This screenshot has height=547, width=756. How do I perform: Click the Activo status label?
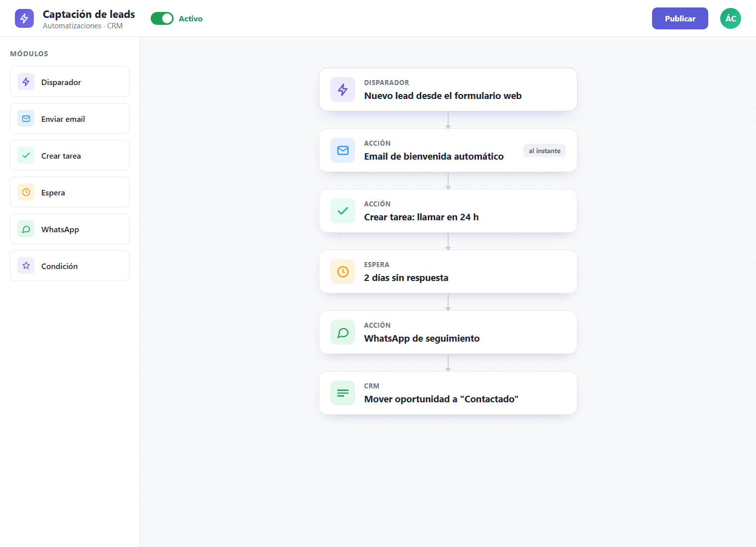point(190,19)
